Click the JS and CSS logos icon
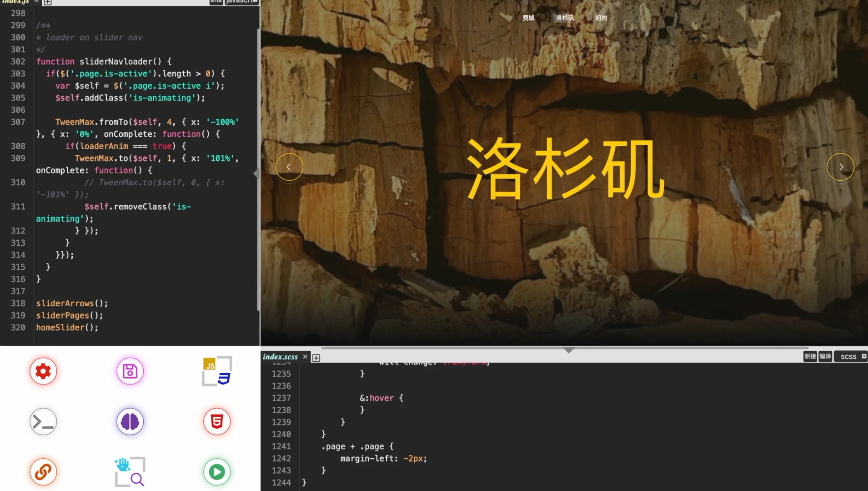The image size is (868, 491). pos(216,371)
